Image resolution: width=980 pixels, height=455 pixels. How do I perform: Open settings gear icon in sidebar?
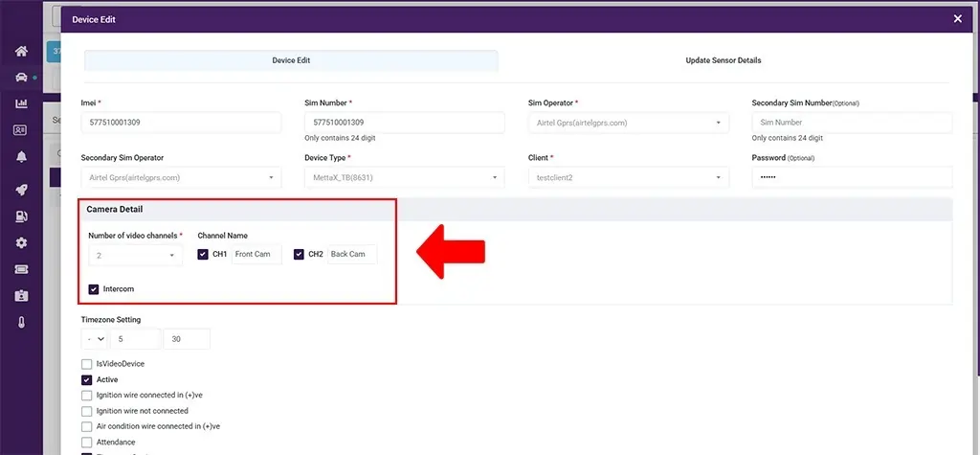click(x=21, y=243)
